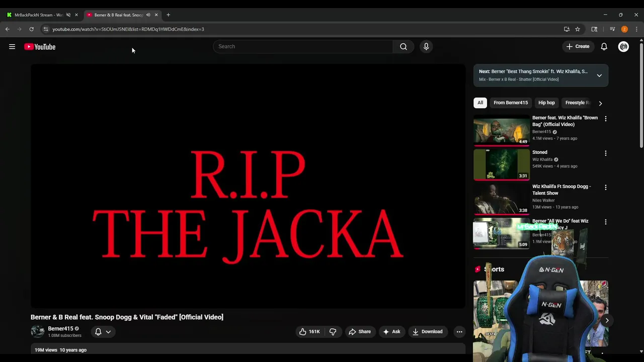The height and width of the screenshot is (362, 644).
Task: Open Berner415 channel name link
Action: click(x=60, y=329)
